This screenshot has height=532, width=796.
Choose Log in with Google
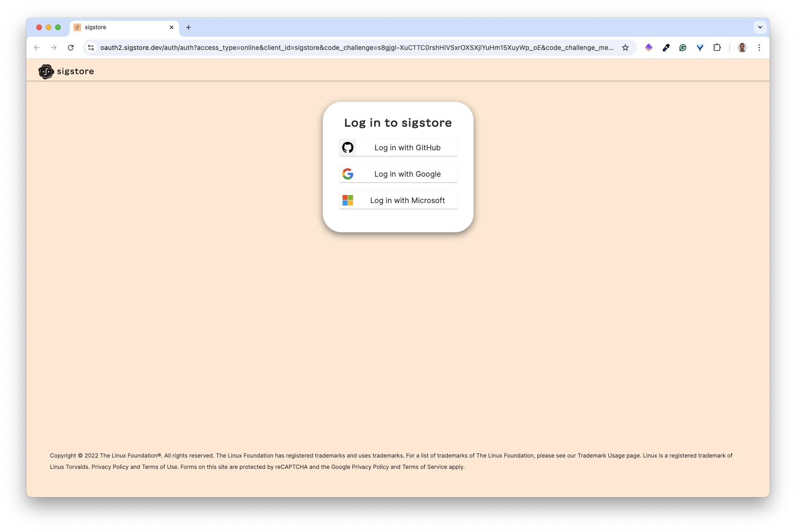pyautogui.click(x=398, y=174)
